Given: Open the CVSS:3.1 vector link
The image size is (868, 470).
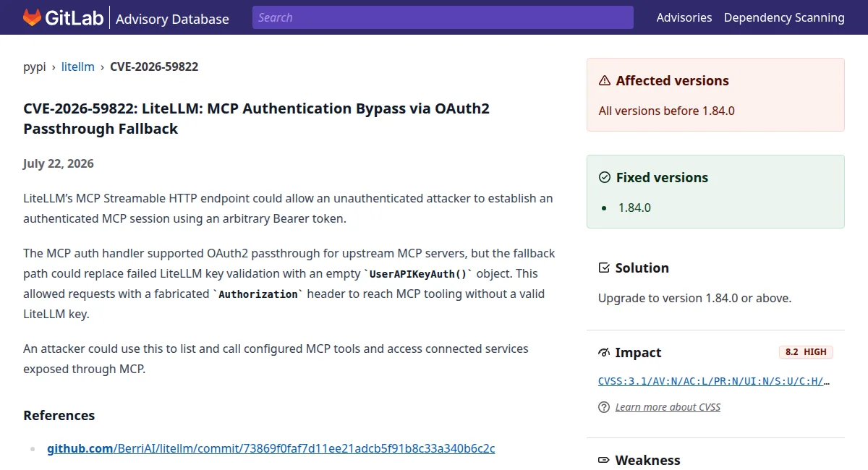Looking at the screenshot, I should 714,381.
